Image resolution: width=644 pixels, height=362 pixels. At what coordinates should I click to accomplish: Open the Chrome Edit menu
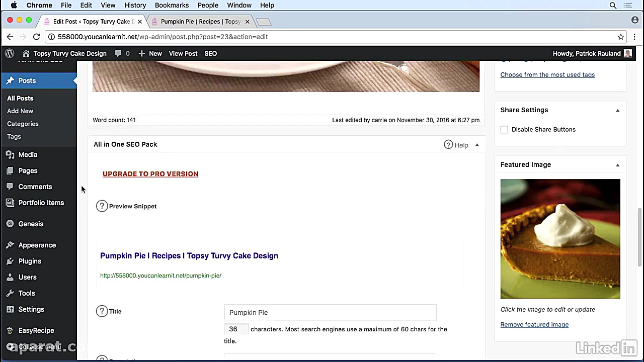86,6
